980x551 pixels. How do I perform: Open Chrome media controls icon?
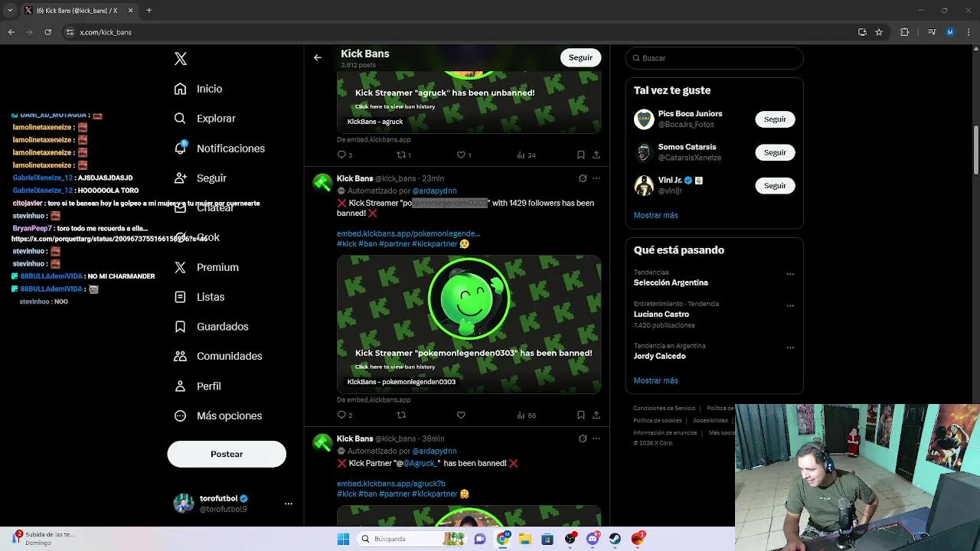pyautogui.click(x=932, y=32)
